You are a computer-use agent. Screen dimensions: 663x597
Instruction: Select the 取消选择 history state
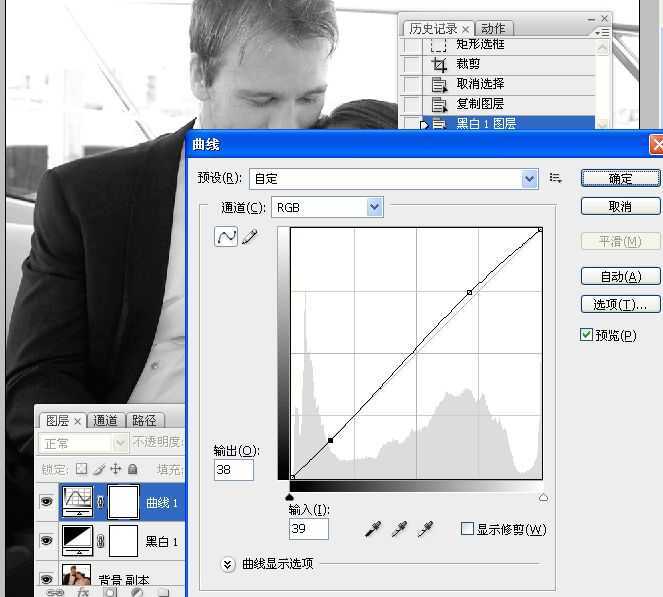pos(507,85)
